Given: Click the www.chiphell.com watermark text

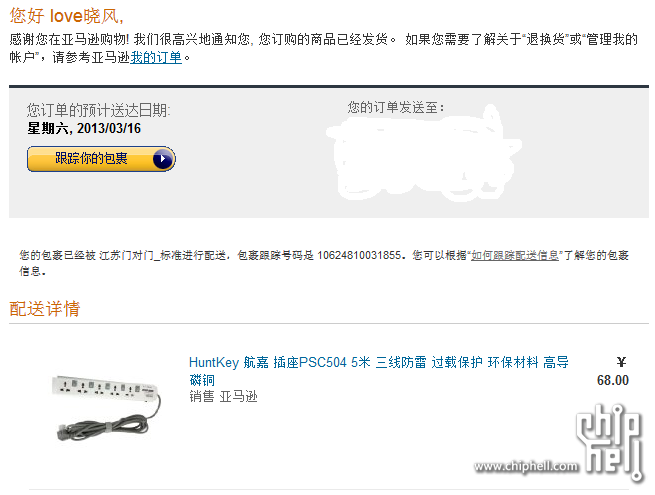Looking at the screenshot, I should click(526, 466).
